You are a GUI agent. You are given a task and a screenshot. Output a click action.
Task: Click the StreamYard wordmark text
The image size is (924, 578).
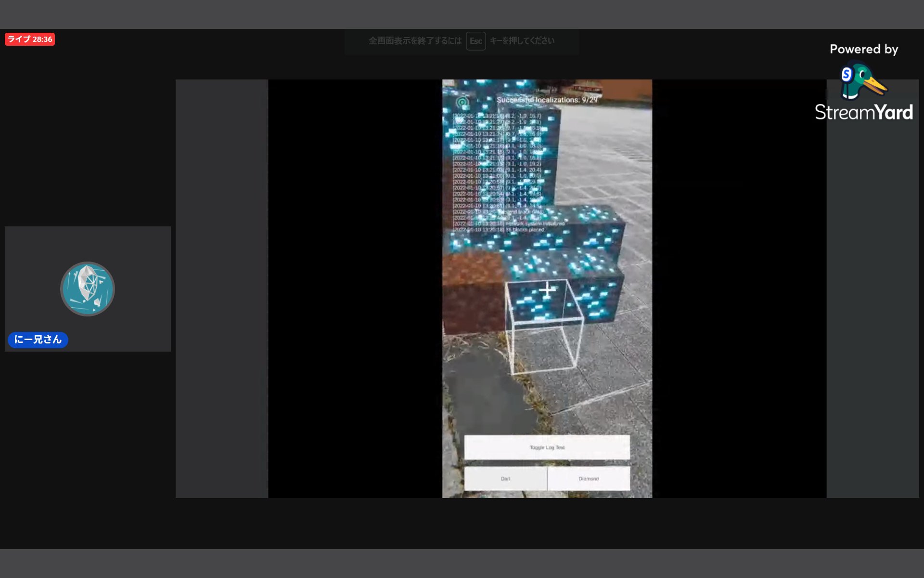coord(864,112)
